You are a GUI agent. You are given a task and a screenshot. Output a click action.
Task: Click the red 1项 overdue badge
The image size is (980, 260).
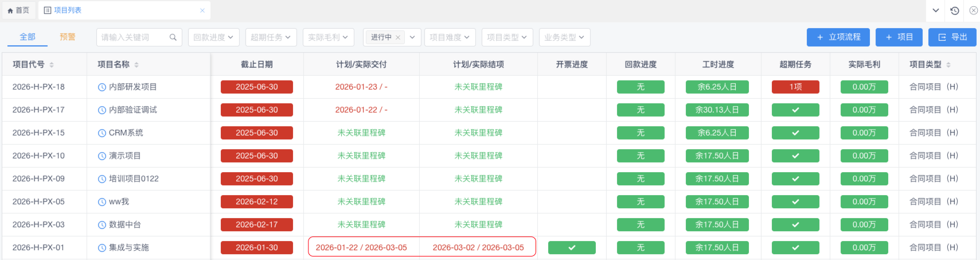click(x=795, y=87)
